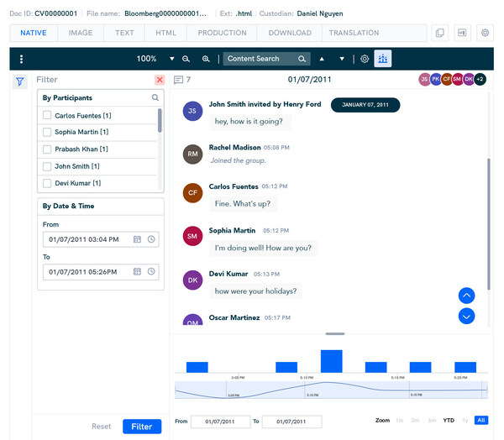Jump to next search hit arrow
The image size is (504, 440).
click(x=342, y=59)
